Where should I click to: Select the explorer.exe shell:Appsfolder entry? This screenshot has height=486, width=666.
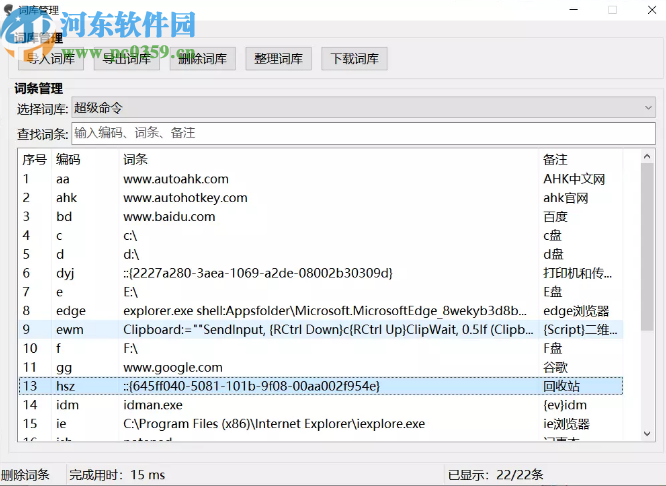click(x=321, y=311)
